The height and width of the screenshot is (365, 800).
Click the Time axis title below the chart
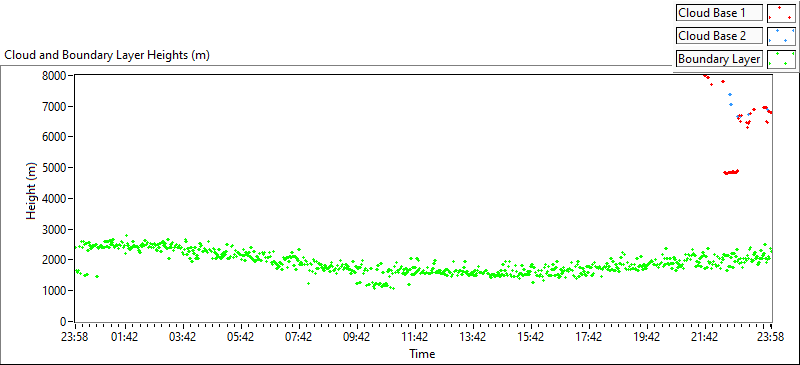click(x=422, y=353)
